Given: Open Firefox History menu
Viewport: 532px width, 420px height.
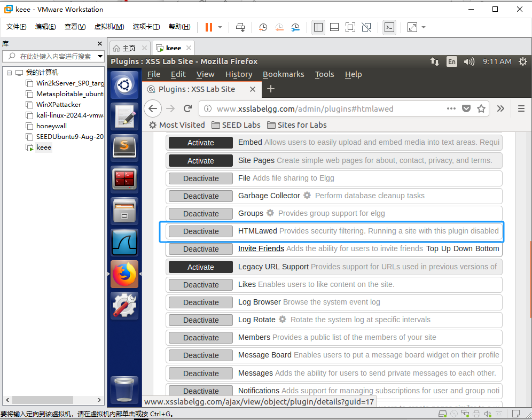Looking at the screenshot, I should tap(239, 74).
